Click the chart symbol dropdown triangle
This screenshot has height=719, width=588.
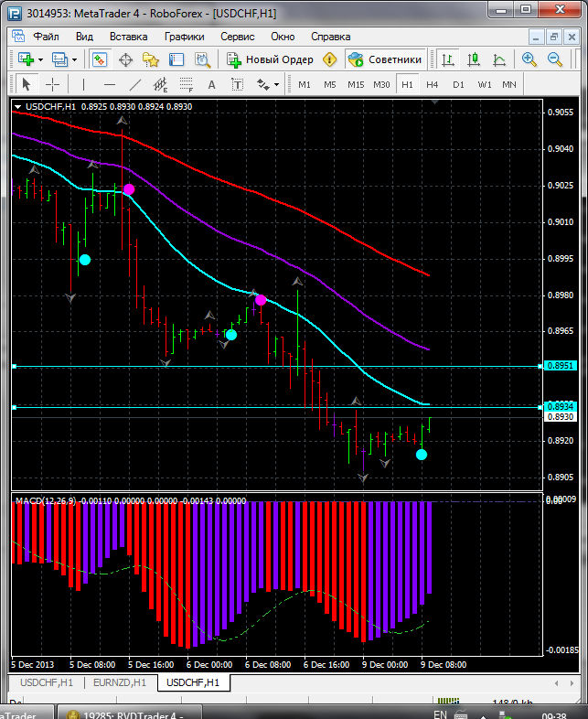[18, 107]
